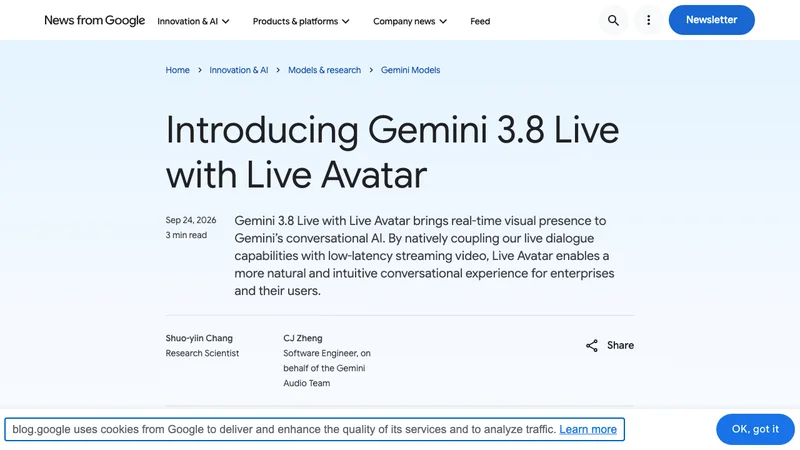Screen dimensions: 800x450
Task: Select author name CJ Zheng
Action: pyautogui.click(x=303, y=338)
